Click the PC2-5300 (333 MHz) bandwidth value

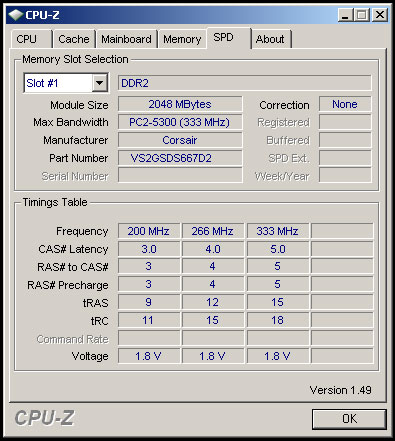pos(180,122)
